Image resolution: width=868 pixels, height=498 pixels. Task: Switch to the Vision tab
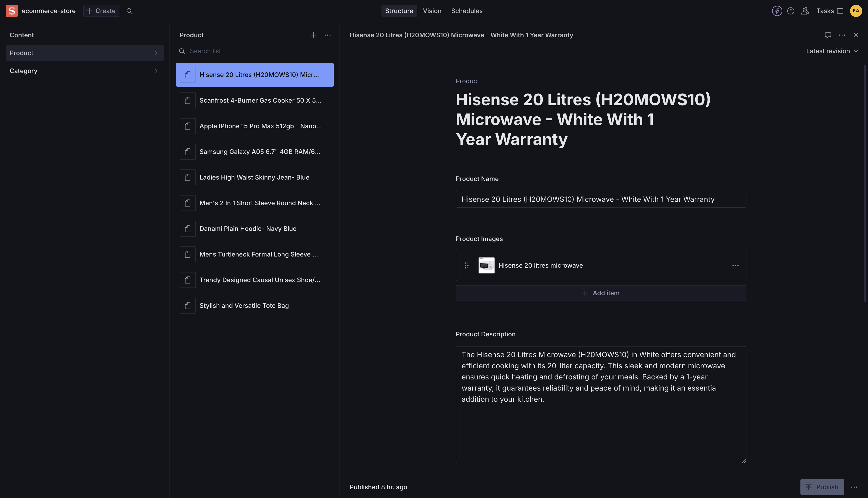tap(432, 11)
